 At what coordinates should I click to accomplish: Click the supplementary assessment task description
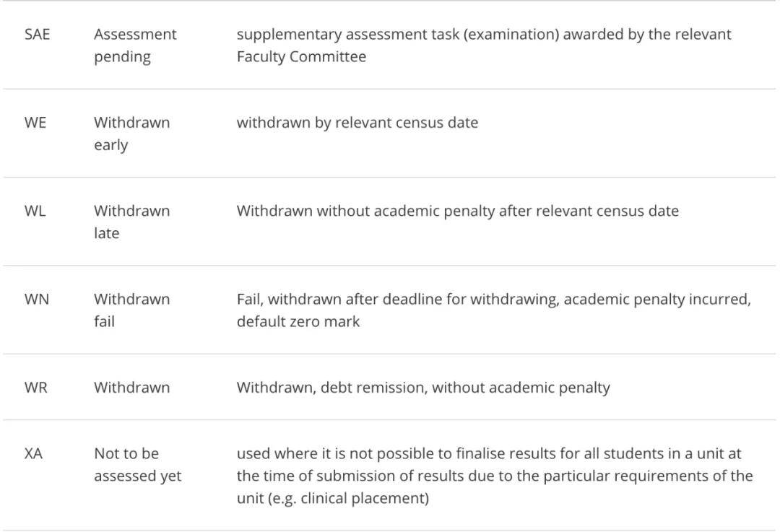coord(484,45)
